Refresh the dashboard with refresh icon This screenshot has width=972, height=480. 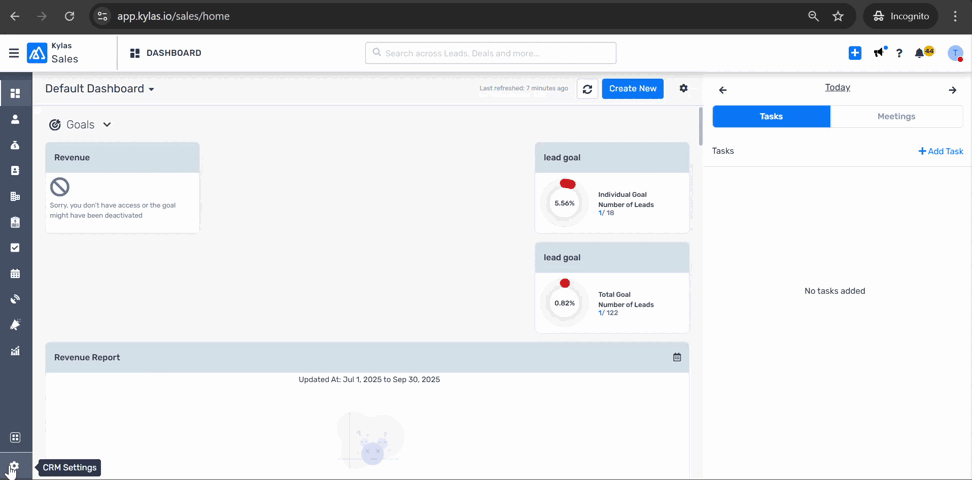click(588, 89)
